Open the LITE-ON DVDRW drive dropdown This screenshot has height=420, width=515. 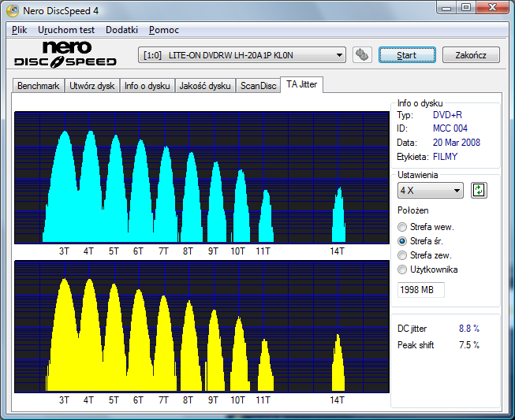pos(242,55)
